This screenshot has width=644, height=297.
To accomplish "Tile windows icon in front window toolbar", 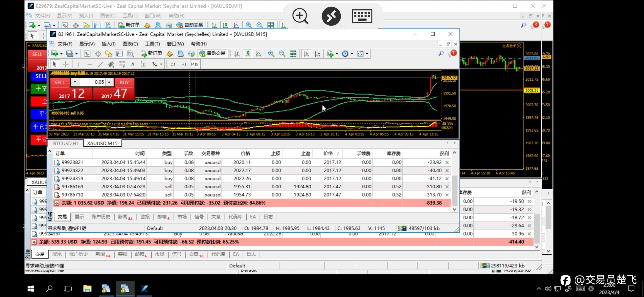I will tap(293, 54).
